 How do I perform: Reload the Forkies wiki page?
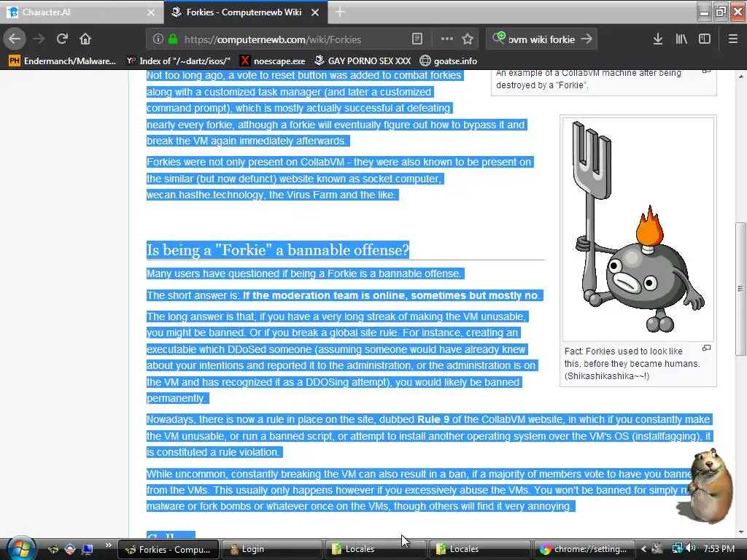tap(62, 39)
